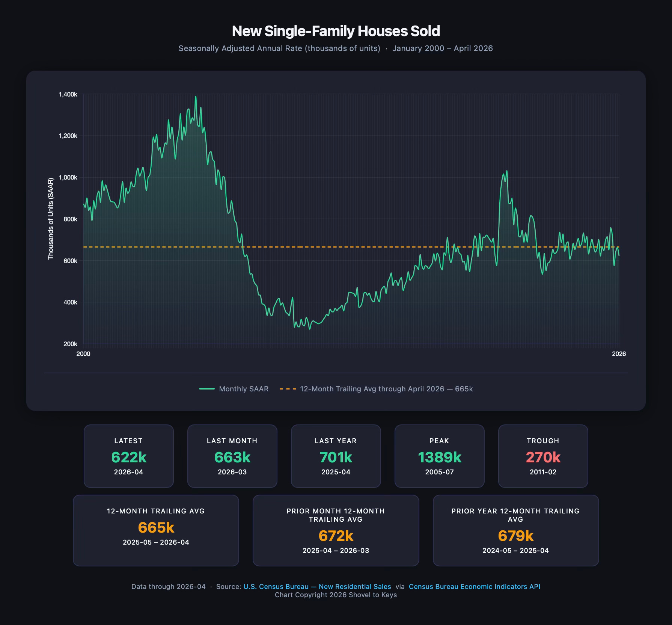Click the 200k y-axis tick label
672x625 pixels.
[70, 344]
